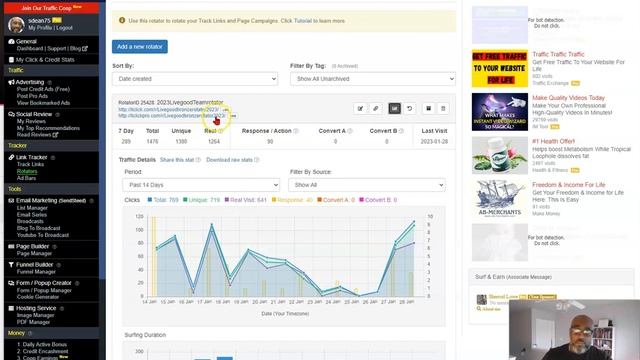The width and height of the screenshot is (640, 360).
Task: Click the Share this stat link
Action: tap(177, 160)
